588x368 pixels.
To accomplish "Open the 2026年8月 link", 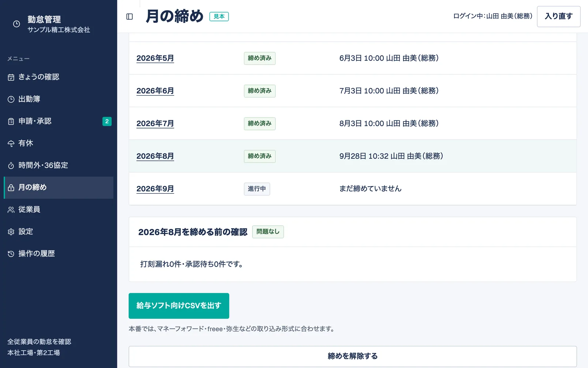I will pos(155,156).
